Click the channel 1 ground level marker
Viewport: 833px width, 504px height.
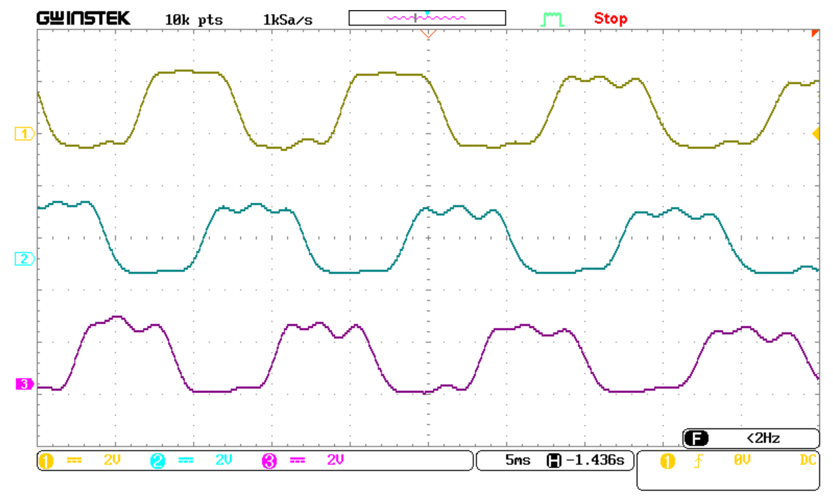(x=24, y=134)
